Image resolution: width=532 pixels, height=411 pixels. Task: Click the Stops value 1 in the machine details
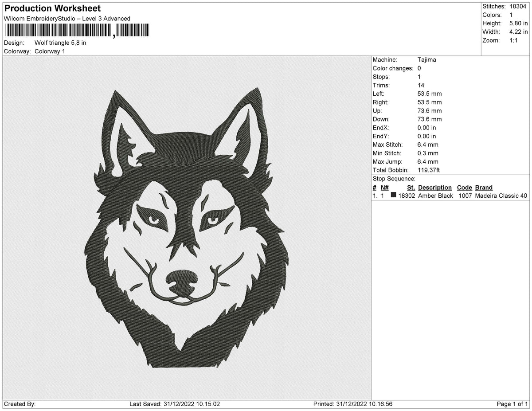click(x=419, y=77)
